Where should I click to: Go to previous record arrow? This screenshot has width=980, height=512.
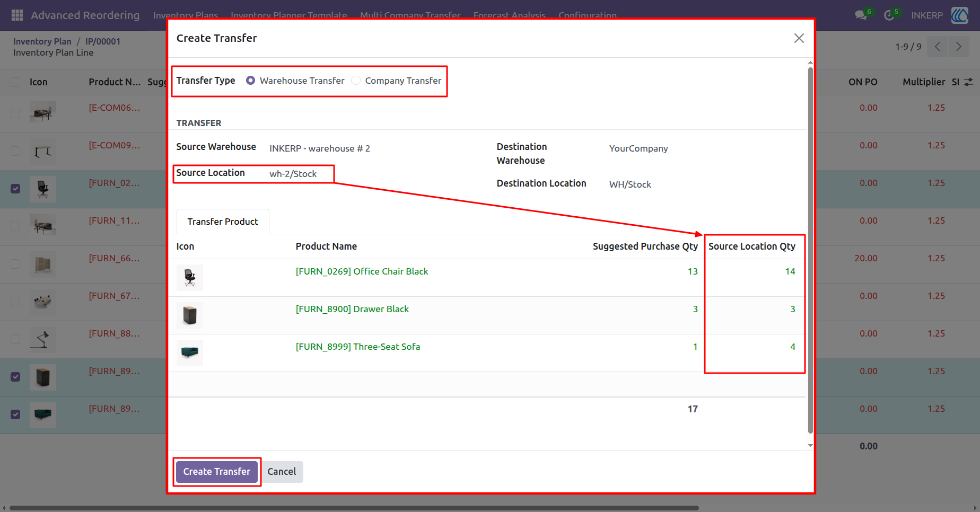coord(938,47)
